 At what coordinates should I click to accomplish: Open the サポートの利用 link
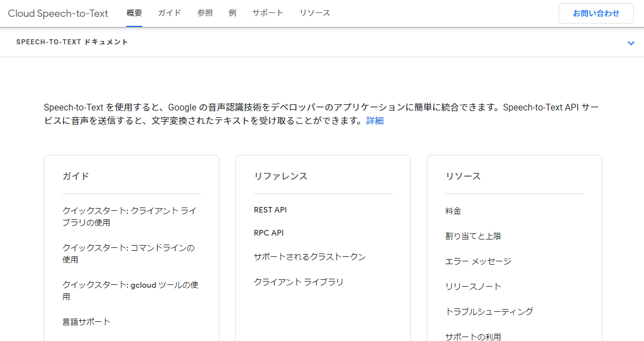[x=473, y=337]
